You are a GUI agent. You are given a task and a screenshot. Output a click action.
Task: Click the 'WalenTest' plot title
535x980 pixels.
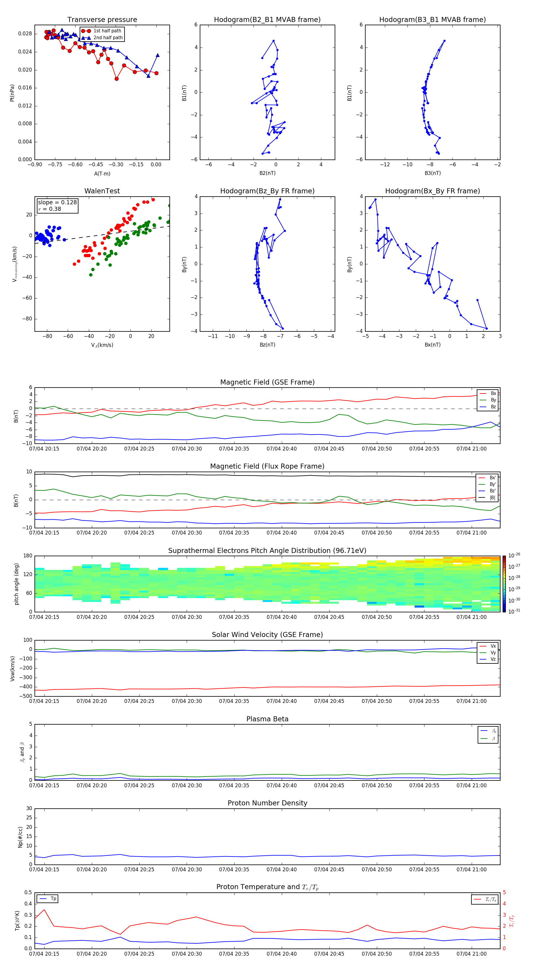[102, 191]
